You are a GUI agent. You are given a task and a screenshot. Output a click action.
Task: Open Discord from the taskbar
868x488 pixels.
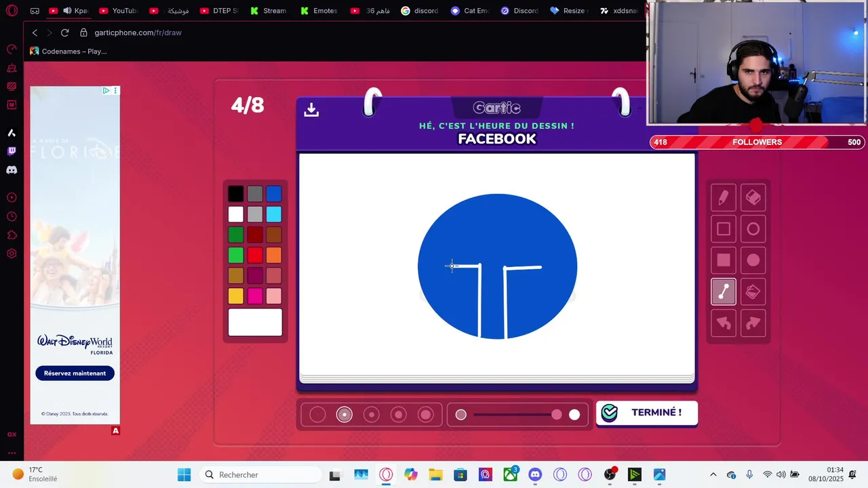tap(535, 474)
